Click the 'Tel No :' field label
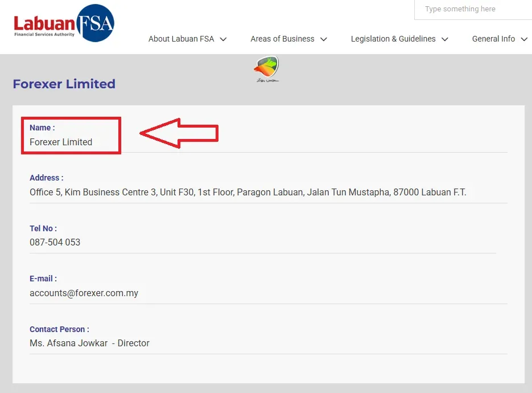Image resolution: width=532 pixels, height=393 pixels. 43,228
